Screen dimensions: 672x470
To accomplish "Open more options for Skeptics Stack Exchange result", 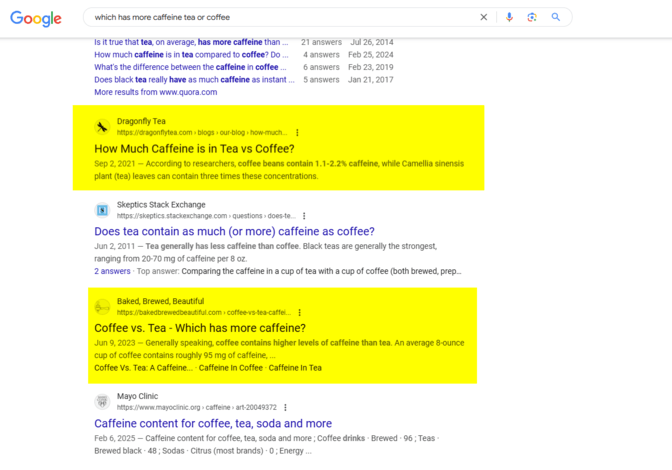I will [x=304, y=216].
